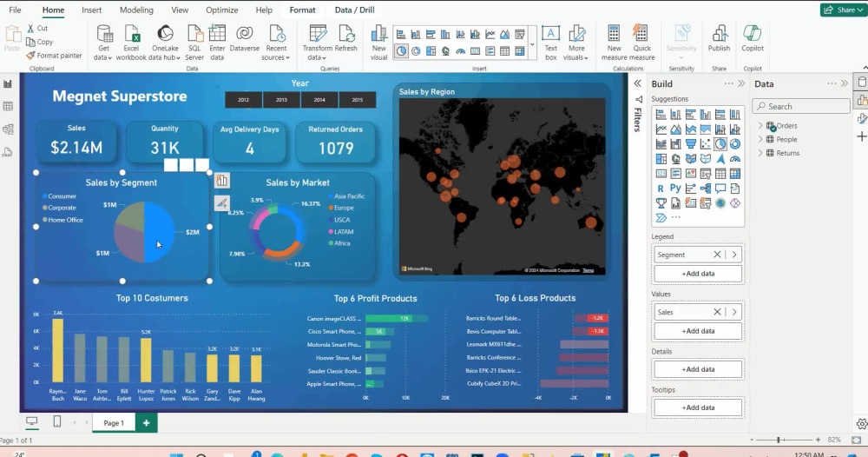Toggle the 2012 year slicer

[244, 100]
